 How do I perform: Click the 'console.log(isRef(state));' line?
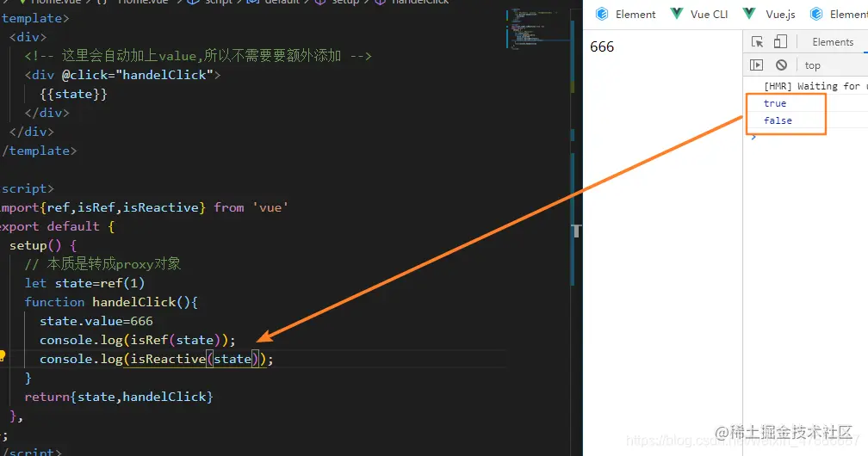point(137,340)
